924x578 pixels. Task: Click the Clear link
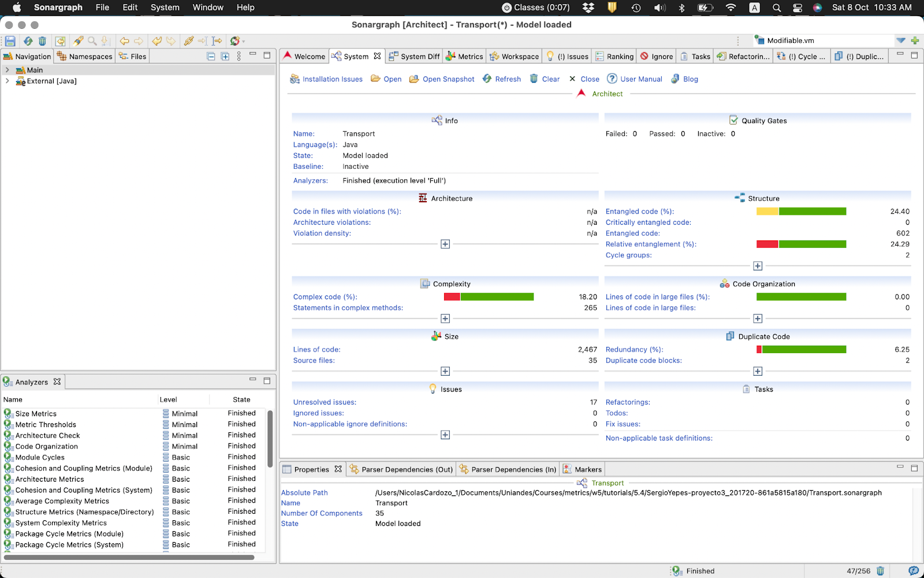coord(545,79)
